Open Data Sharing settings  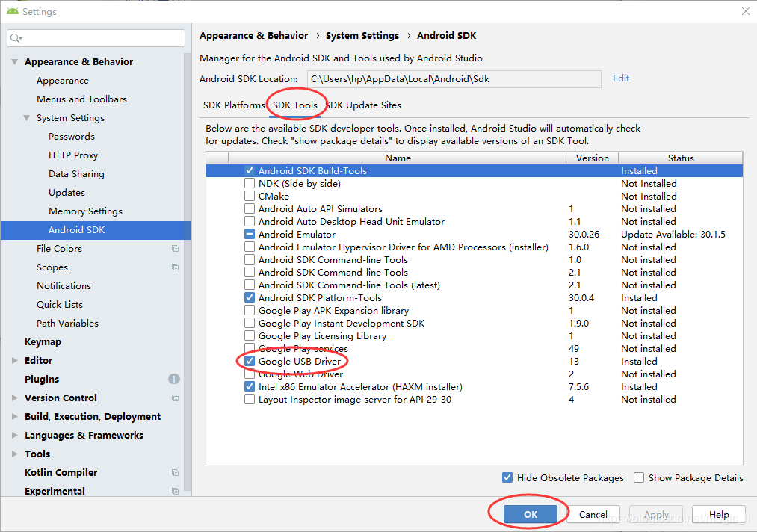click(76, 174)
